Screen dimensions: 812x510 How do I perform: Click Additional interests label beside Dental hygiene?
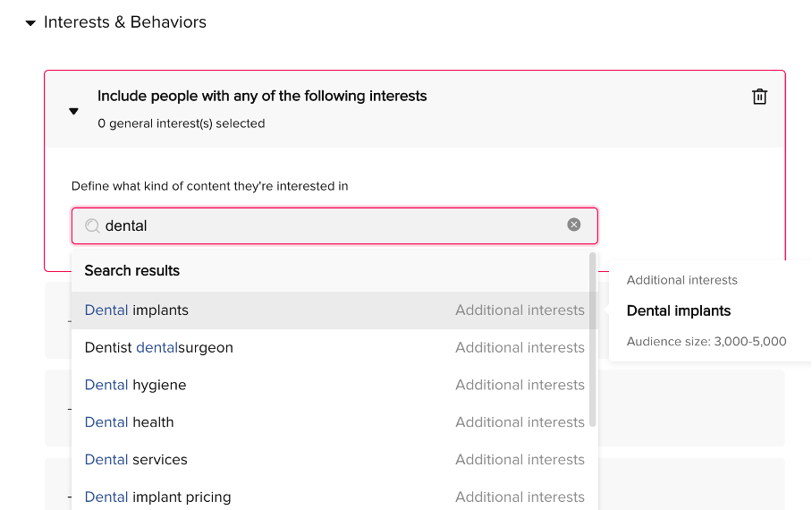[x=520, y=385]
